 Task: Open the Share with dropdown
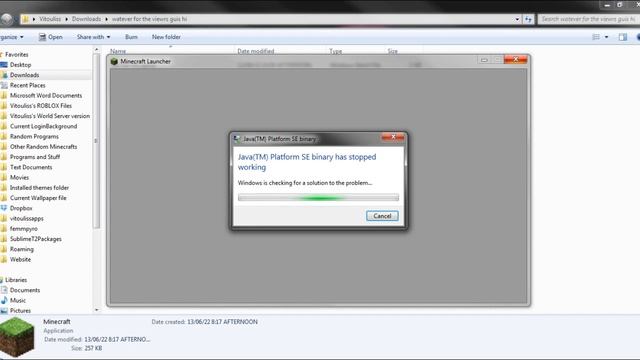click(x=93, y=37)
